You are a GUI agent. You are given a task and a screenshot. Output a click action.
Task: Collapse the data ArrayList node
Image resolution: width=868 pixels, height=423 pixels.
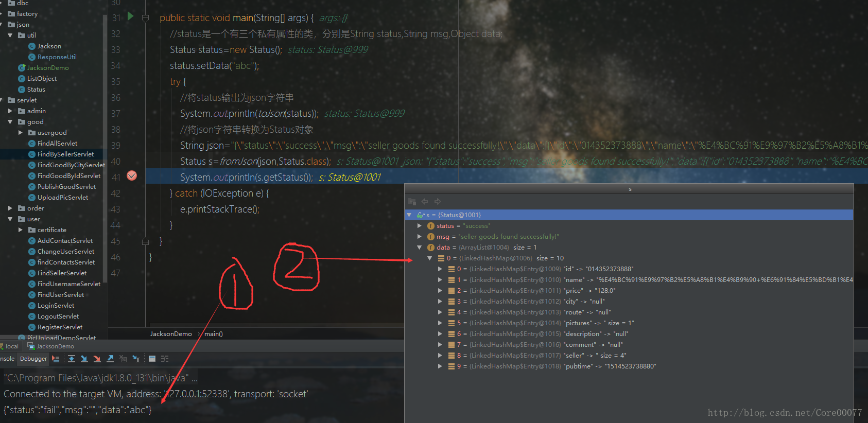420,248
